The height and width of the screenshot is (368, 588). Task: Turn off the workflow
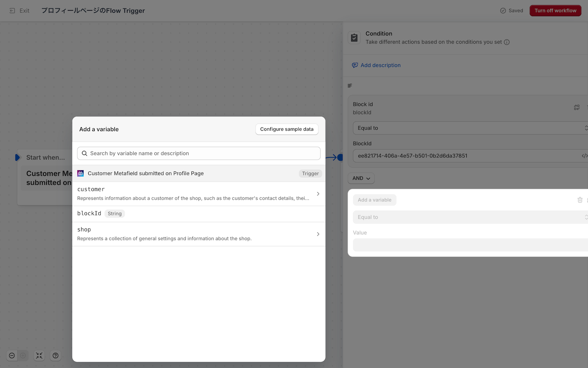point(555,11)
